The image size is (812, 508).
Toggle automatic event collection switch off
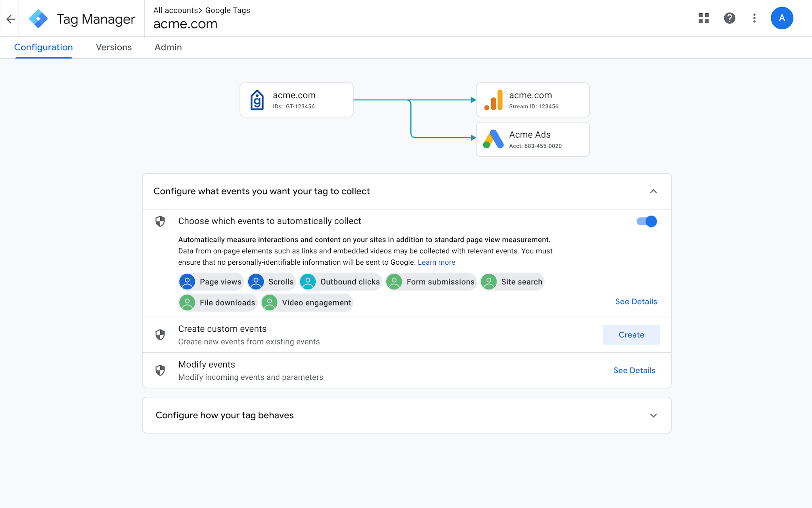647,221
